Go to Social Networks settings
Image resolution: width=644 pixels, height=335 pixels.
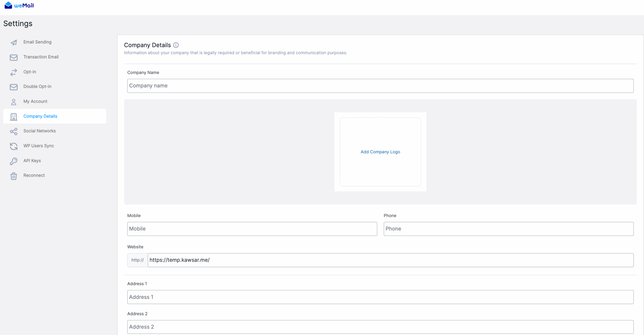[39, 131]
